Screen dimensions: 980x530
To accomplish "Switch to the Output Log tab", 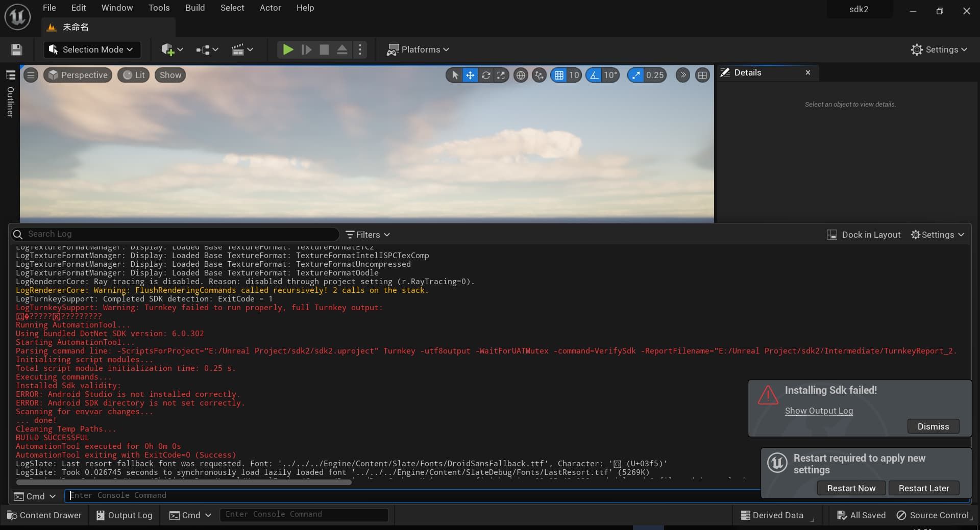I will pyautogui.click(x=124, y=515).
